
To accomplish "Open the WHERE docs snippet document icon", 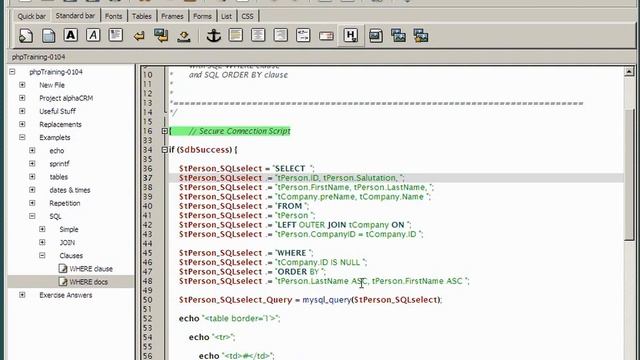I will coord(63,282).
